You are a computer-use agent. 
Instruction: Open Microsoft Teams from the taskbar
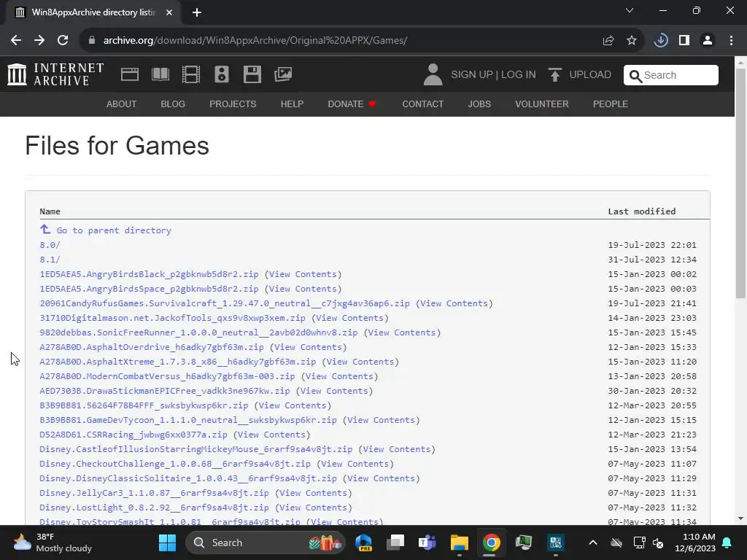[427, 542]
